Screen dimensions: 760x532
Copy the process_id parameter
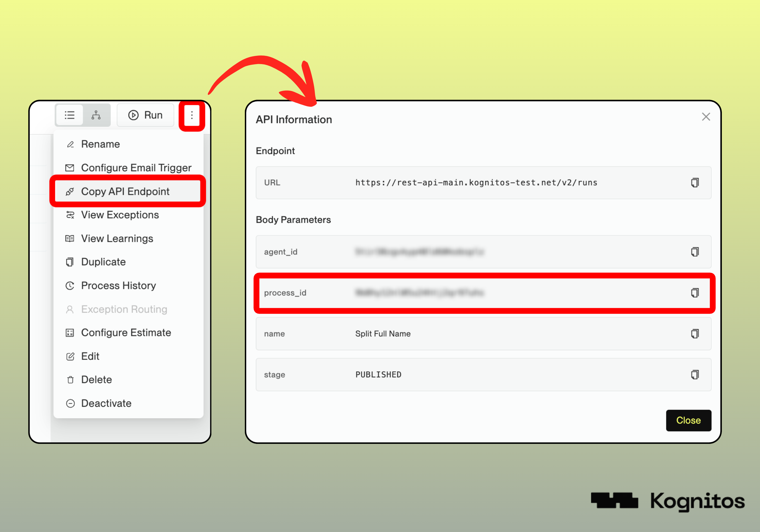click(695, 293)
